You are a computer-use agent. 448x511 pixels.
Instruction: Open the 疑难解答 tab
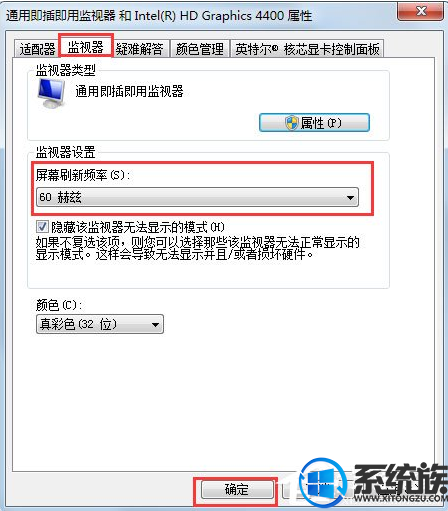tap(140, 49)
